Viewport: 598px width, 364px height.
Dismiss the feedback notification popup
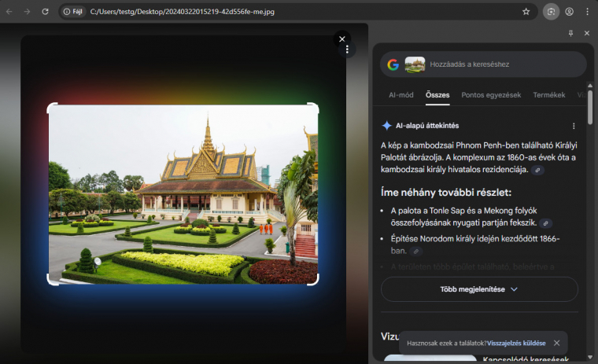(556, 344)
